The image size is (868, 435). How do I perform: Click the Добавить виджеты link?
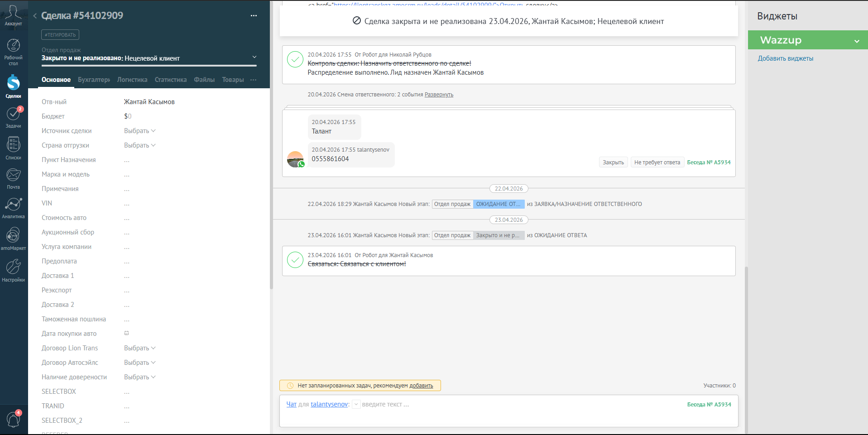pos(786,58)
